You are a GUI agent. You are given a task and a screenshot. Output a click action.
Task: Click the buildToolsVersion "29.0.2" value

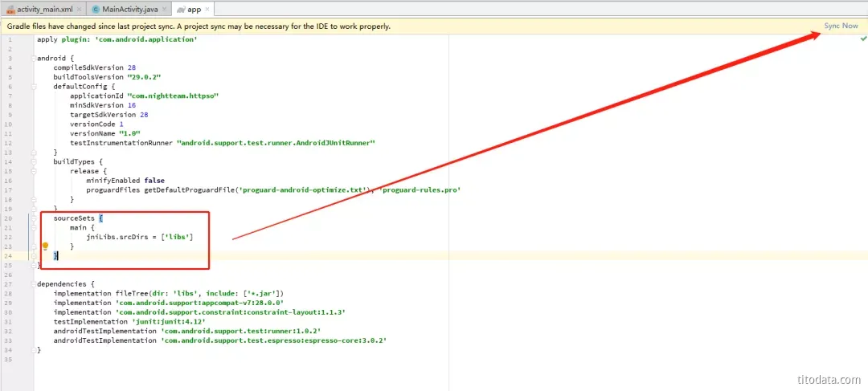click(x=144, y=77)
